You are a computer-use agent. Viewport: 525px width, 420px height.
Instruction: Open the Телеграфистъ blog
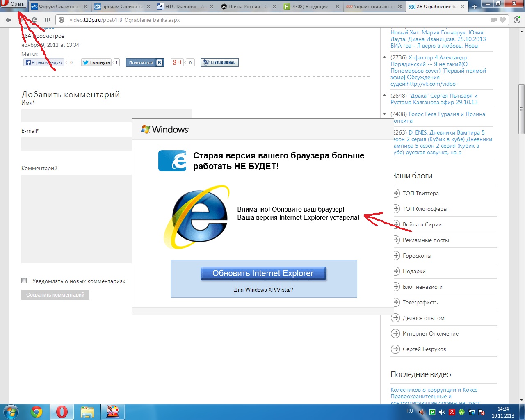click(420, 302)
